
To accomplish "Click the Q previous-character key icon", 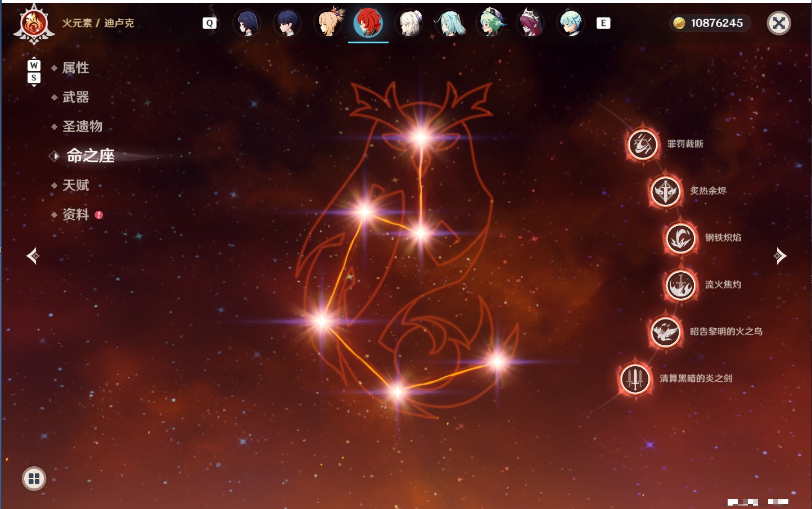I will pos(210,23).
